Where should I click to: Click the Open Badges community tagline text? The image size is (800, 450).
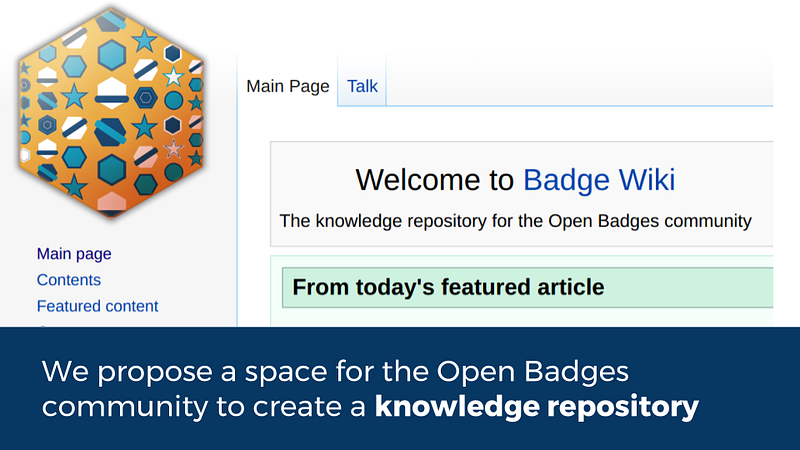point(515,221)
